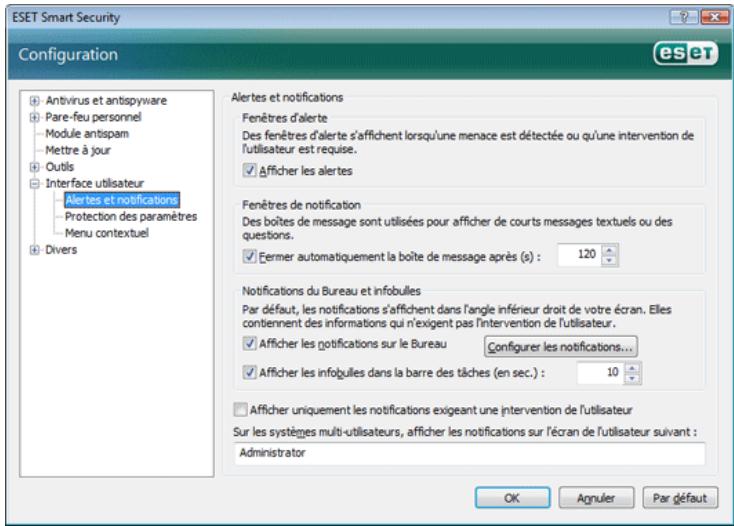Click Configurer les notifications button
The image size is (734, 526).
(560, 347)
